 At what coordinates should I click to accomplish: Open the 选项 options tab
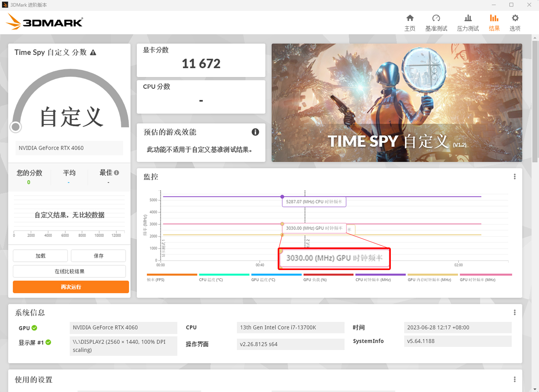tap(515, 23)
